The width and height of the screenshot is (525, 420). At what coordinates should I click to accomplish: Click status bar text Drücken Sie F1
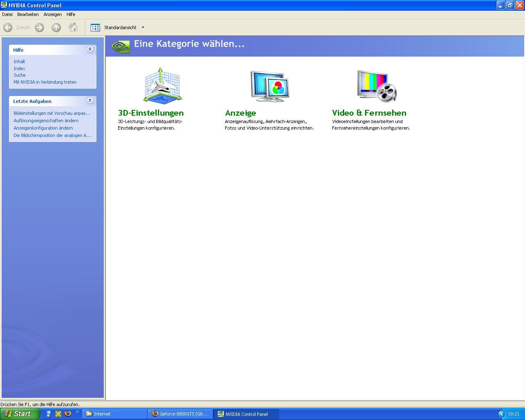(40, 404)
